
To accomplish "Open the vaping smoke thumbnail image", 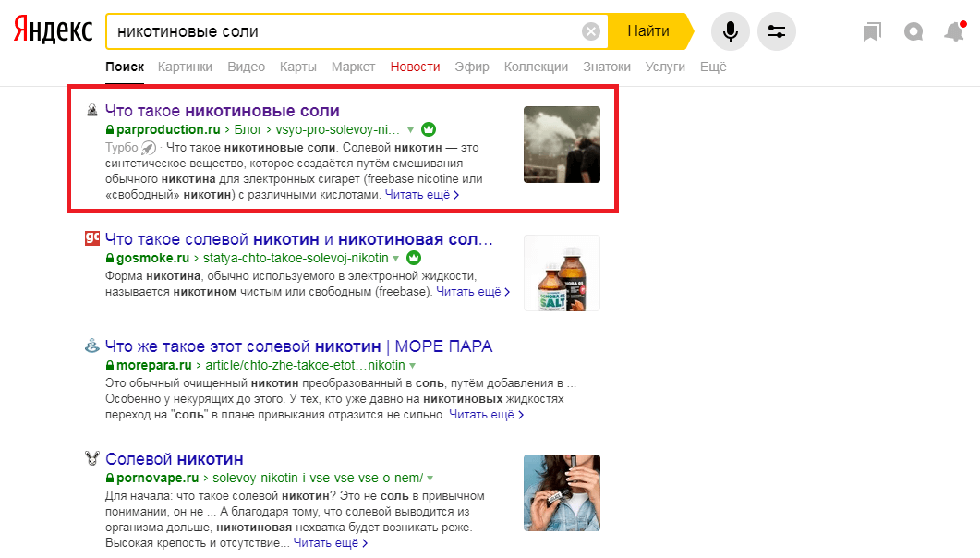I will pyautogui.click(x=562, y=144).
